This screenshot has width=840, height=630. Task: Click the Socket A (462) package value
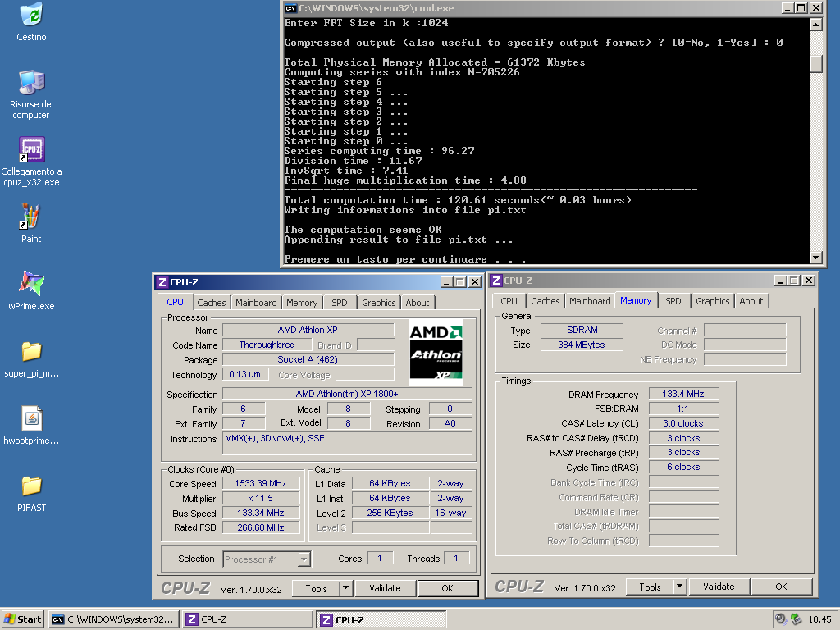[x=308, y=359]
